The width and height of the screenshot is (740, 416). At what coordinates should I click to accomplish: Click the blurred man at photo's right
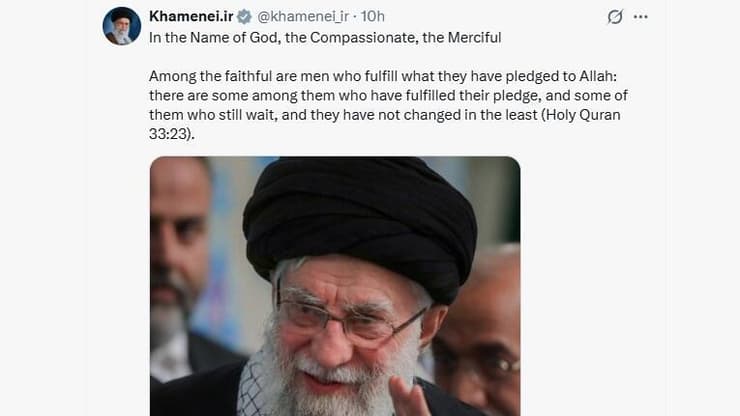click(477, 331)
